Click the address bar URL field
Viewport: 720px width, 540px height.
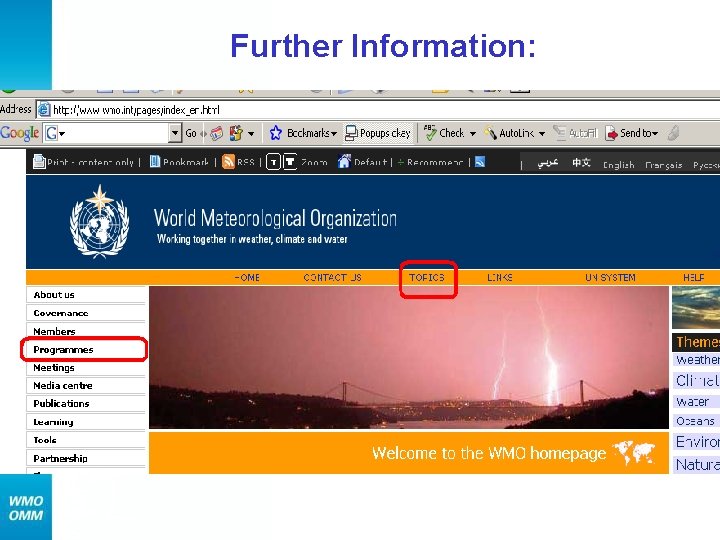coord(377,110)
